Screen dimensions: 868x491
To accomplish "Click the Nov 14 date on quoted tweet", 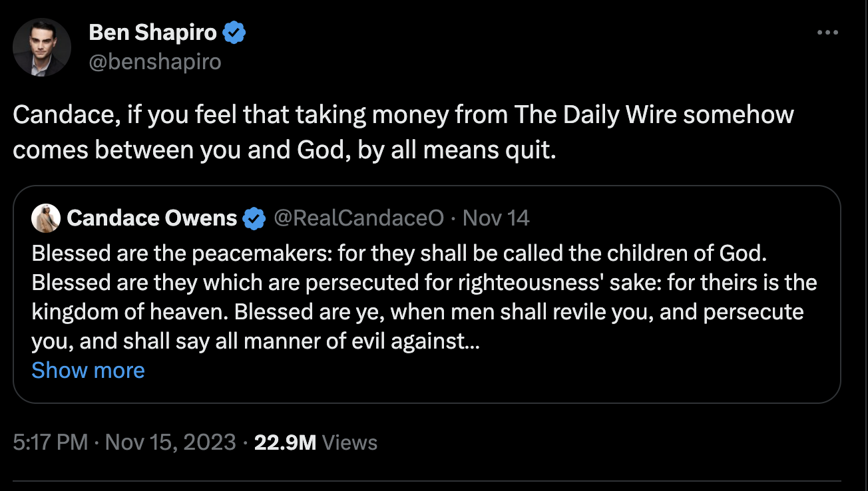I will coord(496,218).
